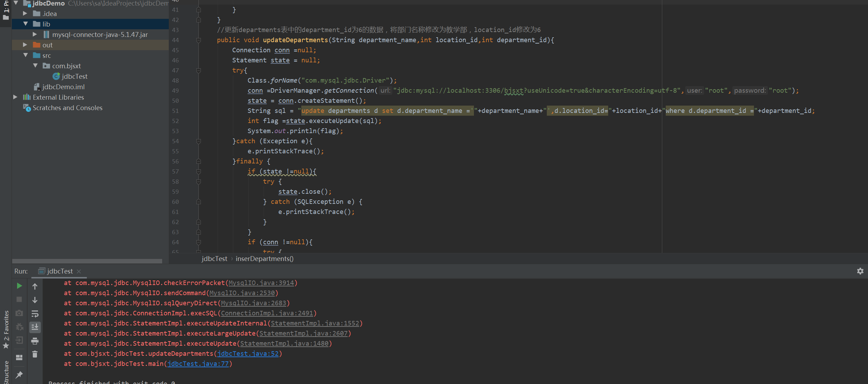This screenshot has height=384, width=868.
Task: Select the lib folder in project tree
Action: tap(90, 24)
